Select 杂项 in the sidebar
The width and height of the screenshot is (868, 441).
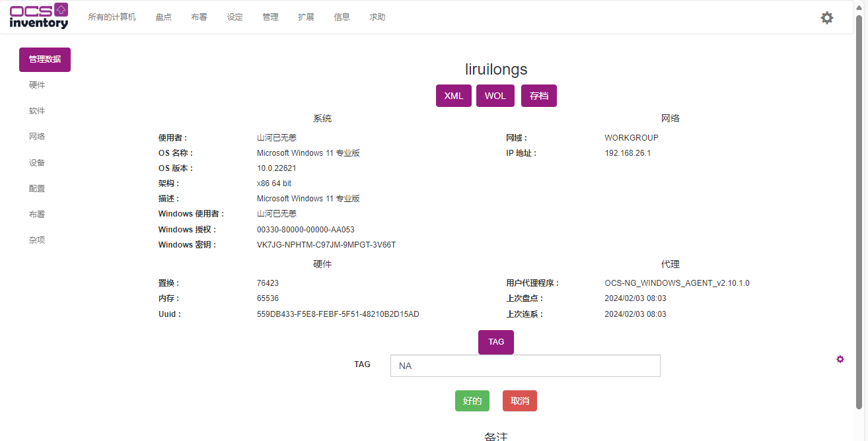(x=37, y=240)
